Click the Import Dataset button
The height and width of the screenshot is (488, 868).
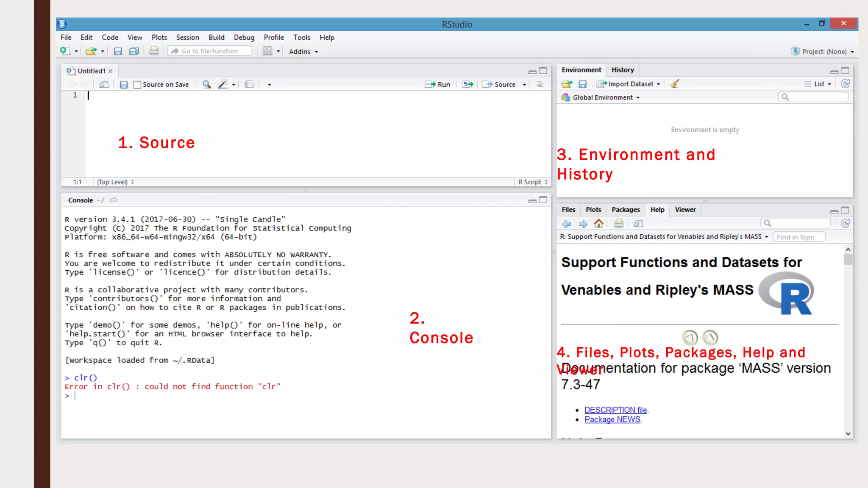tap(629, 84)
